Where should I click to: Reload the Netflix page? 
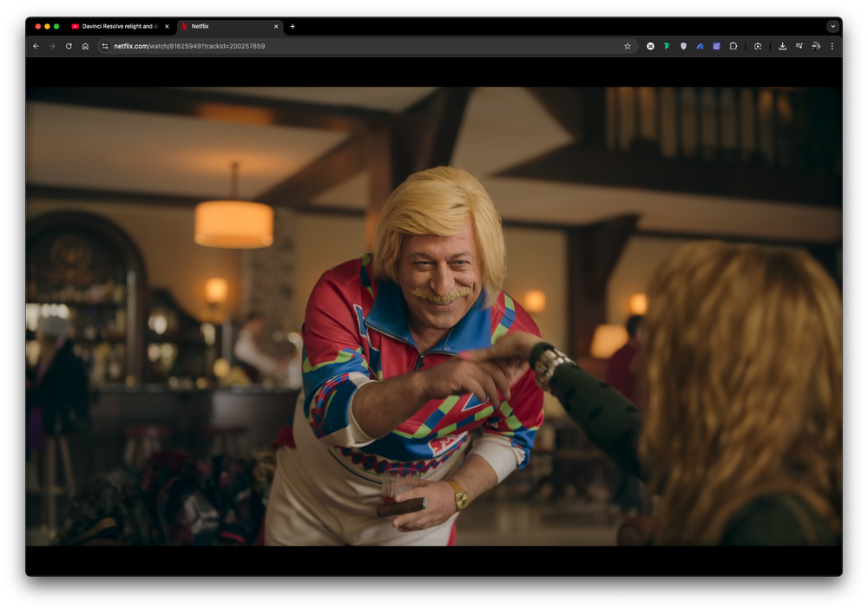(69, 47)
